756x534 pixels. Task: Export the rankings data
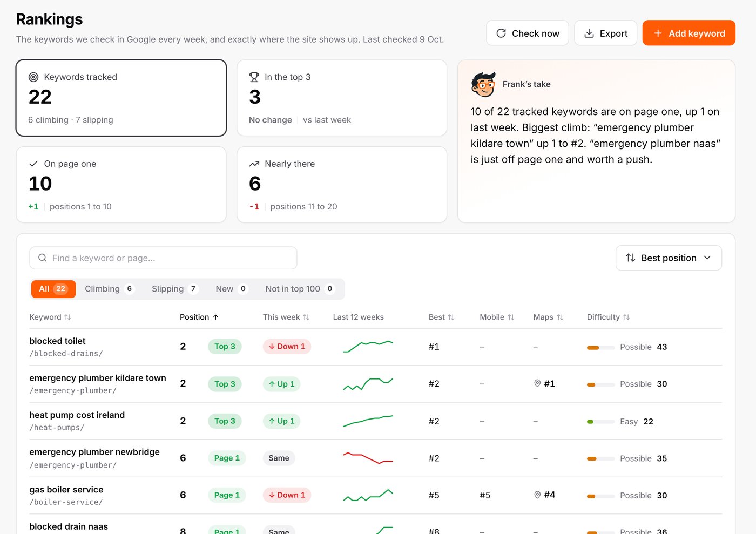tap(605, 33)
